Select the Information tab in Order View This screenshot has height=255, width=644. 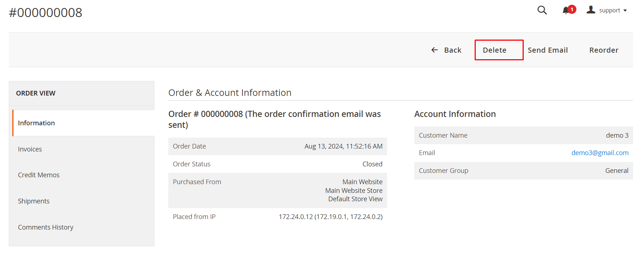[x=36, y=123]
